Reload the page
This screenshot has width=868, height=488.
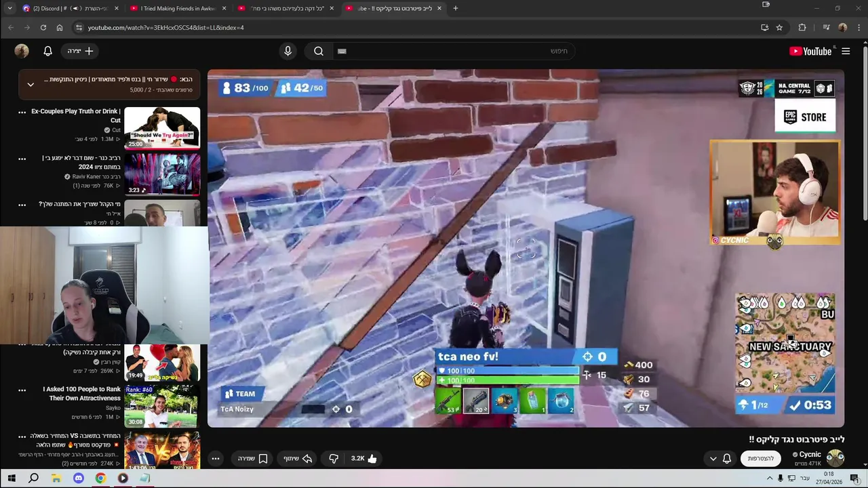(x=43, y=27)
